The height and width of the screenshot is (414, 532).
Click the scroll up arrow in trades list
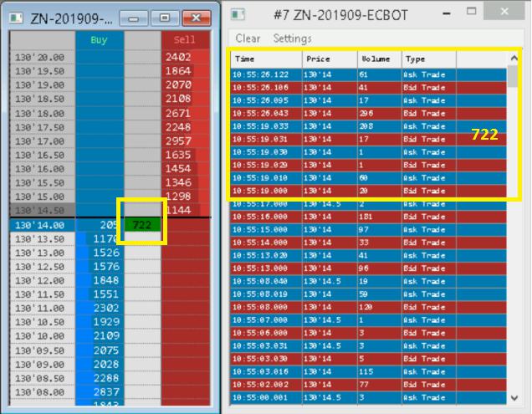pos(514,59)
